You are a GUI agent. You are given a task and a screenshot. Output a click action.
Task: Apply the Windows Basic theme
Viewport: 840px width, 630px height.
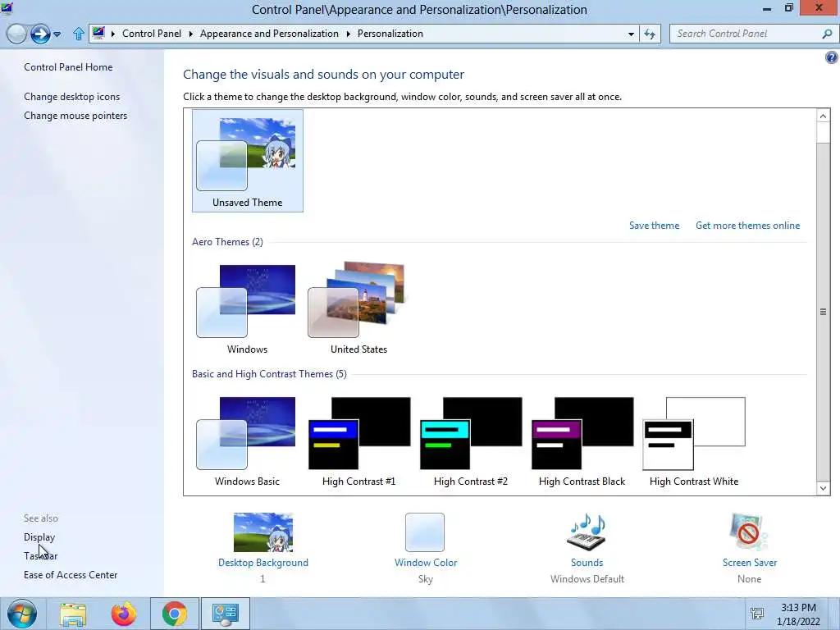tap(246, 441)
